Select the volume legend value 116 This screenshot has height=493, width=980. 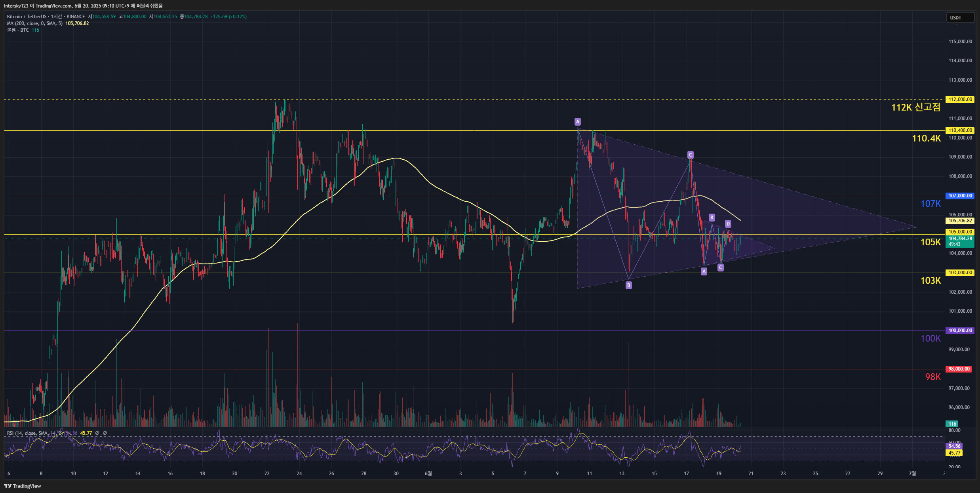(x=35, y=30)
